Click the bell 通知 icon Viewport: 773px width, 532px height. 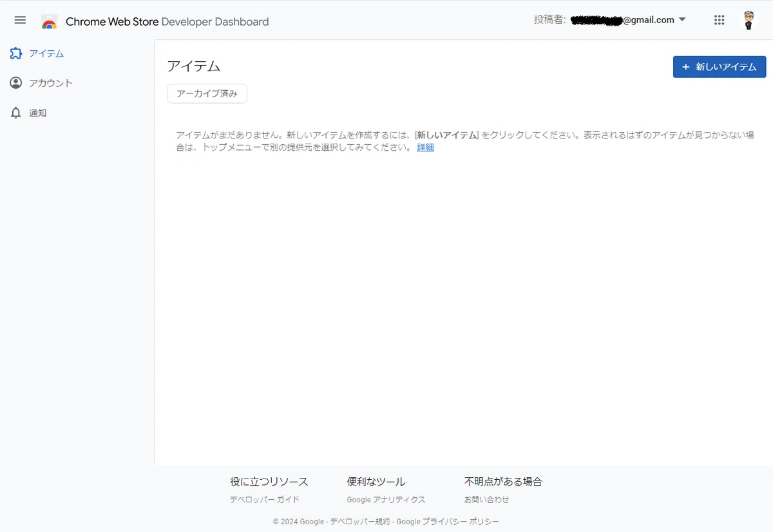(x=16, y=113)
